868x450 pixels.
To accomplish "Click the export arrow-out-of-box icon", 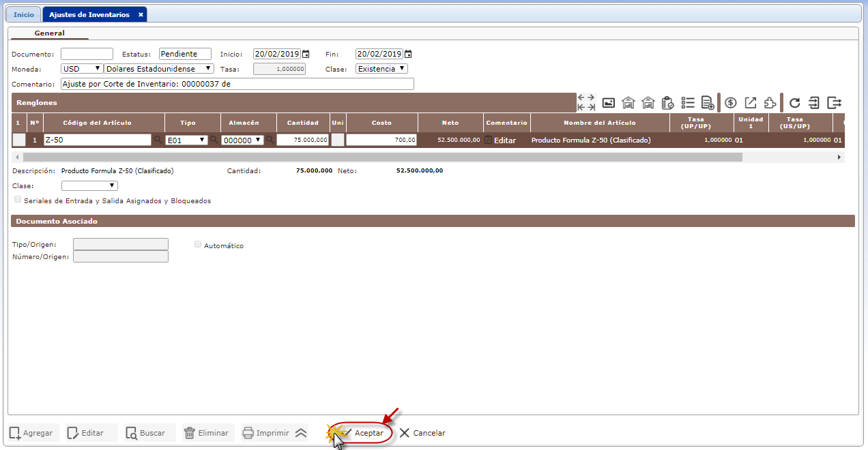I will tap(834, 103).
